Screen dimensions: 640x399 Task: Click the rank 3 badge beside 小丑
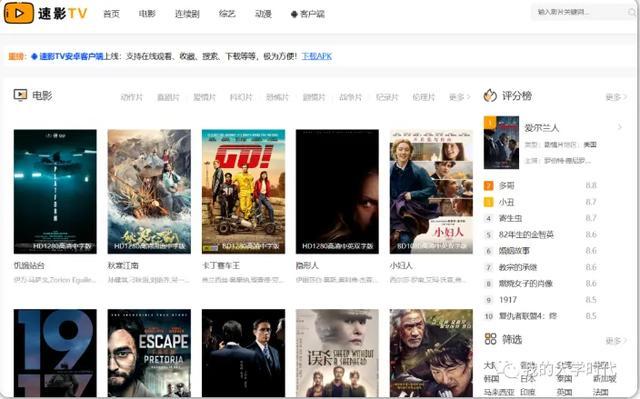[x=489, y=202]
